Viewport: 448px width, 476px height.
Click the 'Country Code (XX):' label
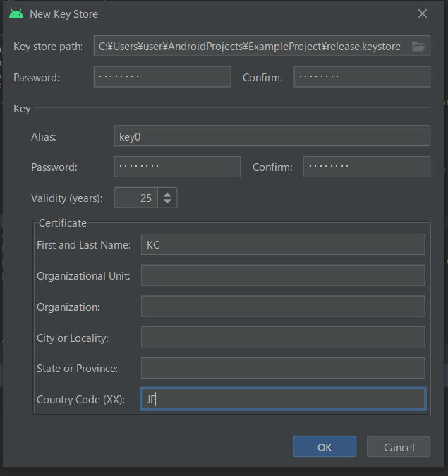point(81,400)
